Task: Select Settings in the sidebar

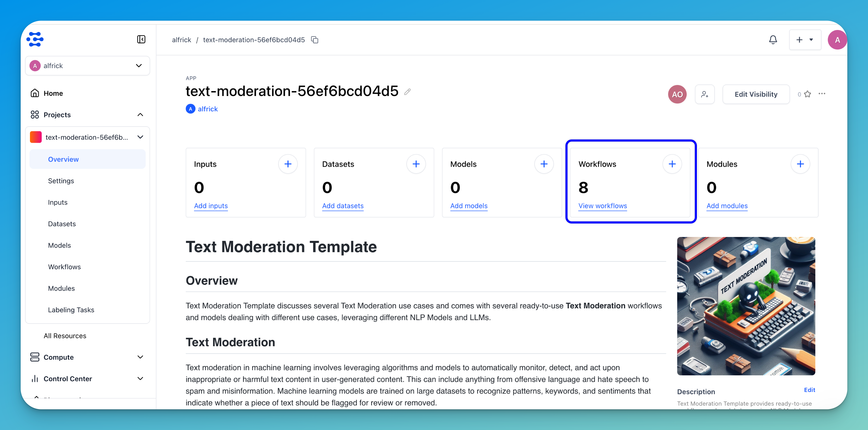Action: (61, 181)
